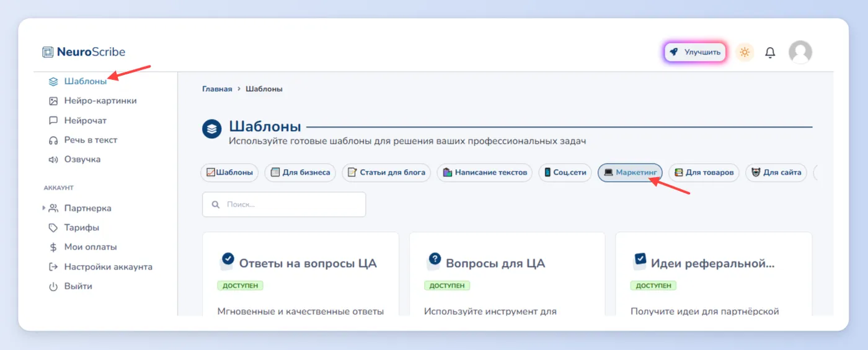Filter by Соц.сети category
868x350 pixels.
click(x=565, y=173)
